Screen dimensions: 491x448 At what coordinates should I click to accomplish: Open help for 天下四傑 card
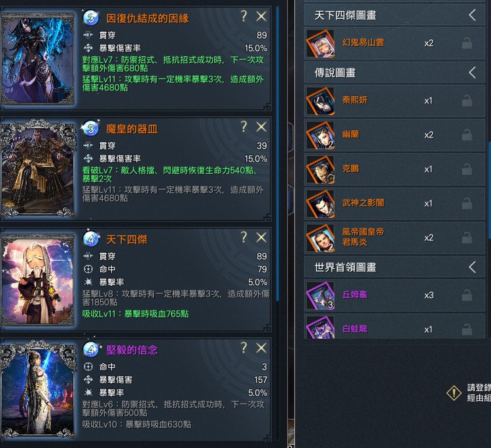click(244, 237)
